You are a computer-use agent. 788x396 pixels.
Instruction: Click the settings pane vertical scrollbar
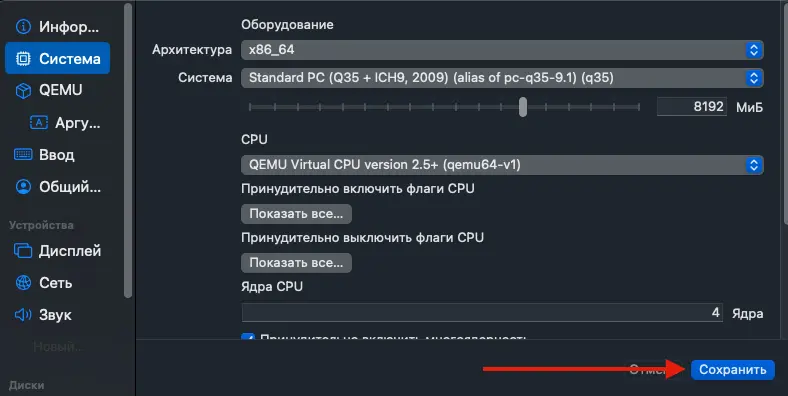point(785,113)
